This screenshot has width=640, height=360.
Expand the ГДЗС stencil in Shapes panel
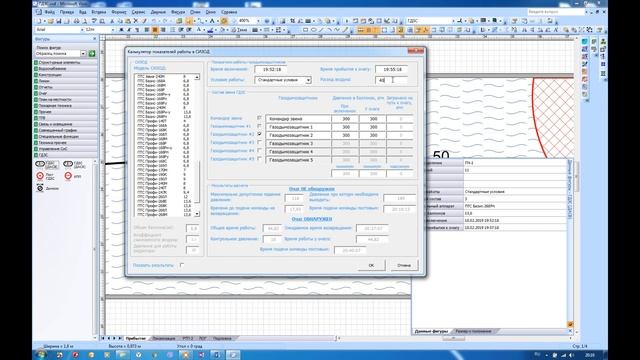(65, 155)
